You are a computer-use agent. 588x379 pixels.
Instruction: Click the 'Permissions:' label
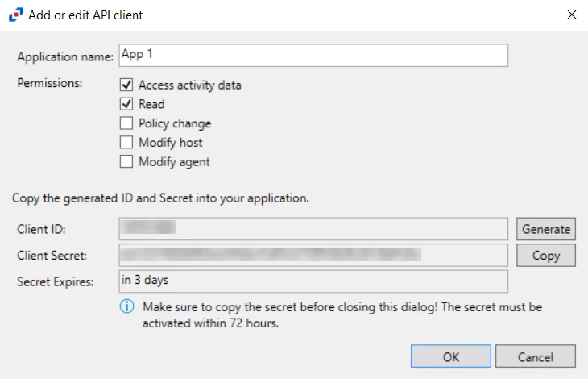coord(49,83)
